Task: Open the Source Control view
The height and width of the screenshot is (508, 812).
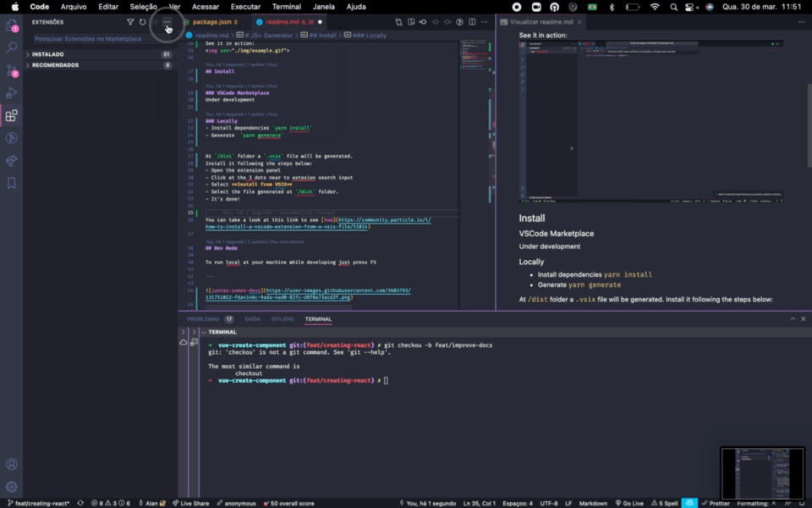Action: [x=11, y=70]
